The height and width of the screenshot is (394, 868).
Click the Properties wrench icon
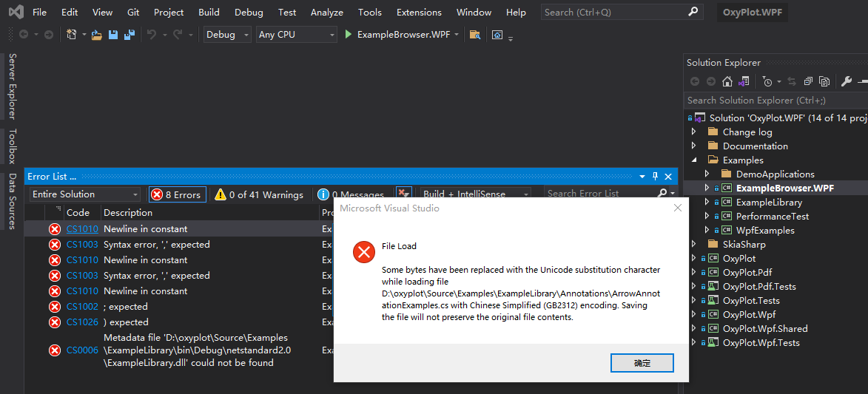coord(846,82)
